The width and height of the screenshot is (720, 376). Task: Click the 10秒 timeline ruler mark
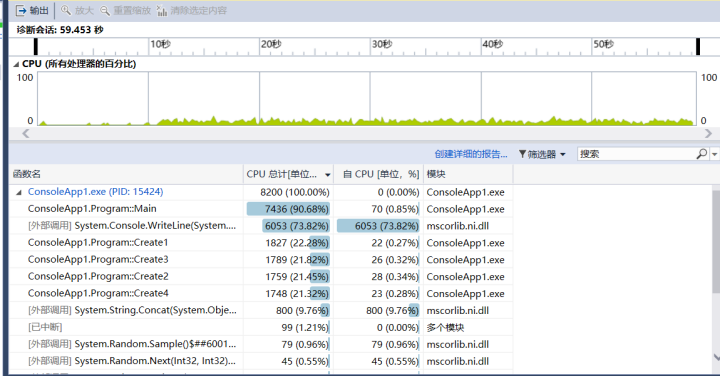click(x=160, y=44)
